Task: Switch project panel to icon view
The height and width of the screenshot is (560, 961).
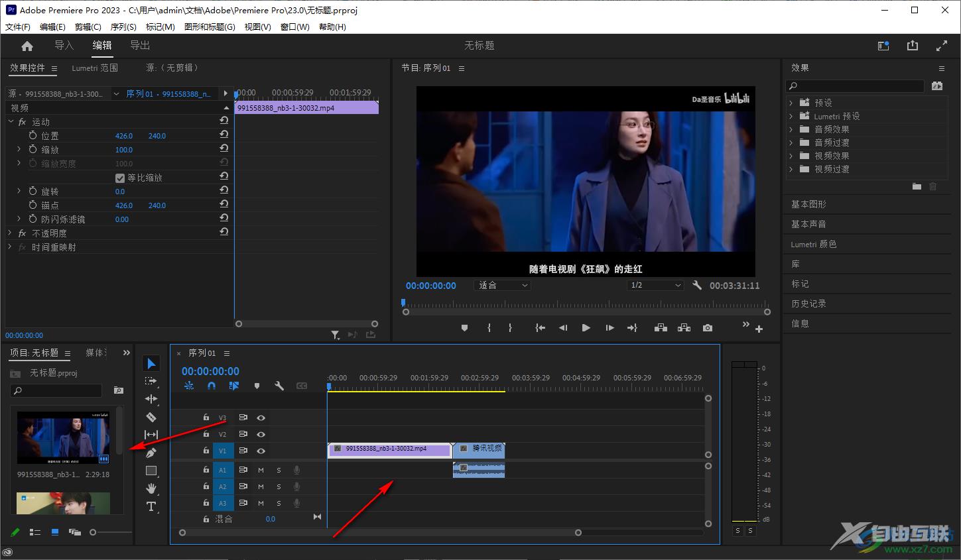Action: tap(55, 532)
